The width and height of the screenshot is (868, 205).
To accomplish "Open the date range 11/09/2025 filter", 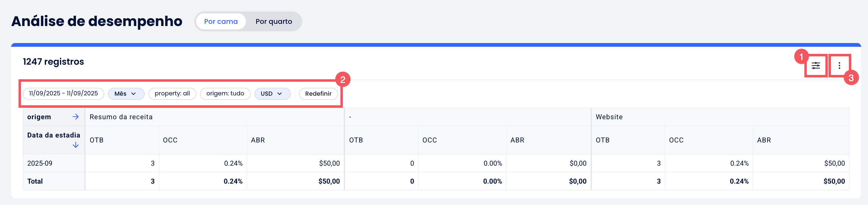I will (x=63, y=94).
